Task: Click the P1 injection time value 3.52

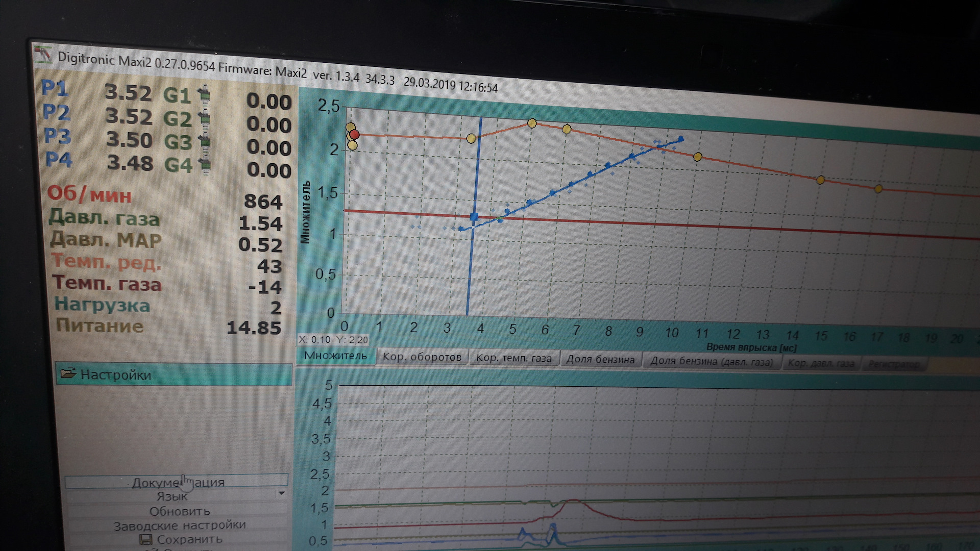Action: pyautogui.click(x=128, y=93)
